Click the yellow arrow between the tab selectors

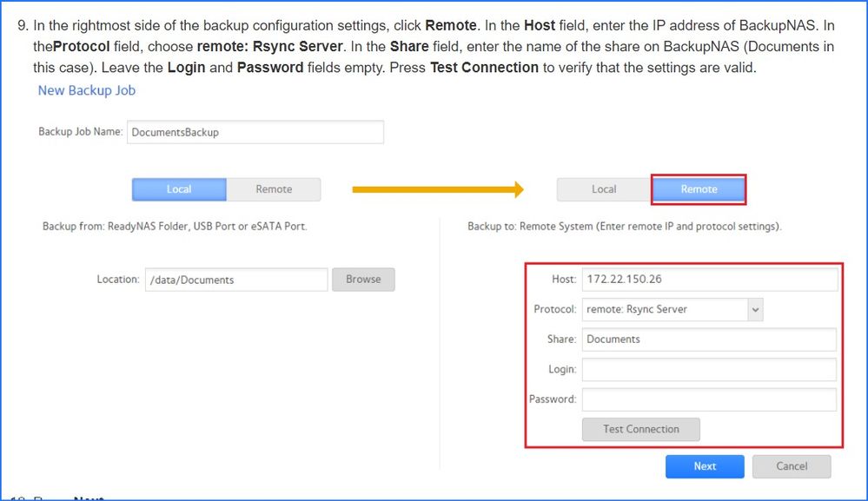click(439, 188)
